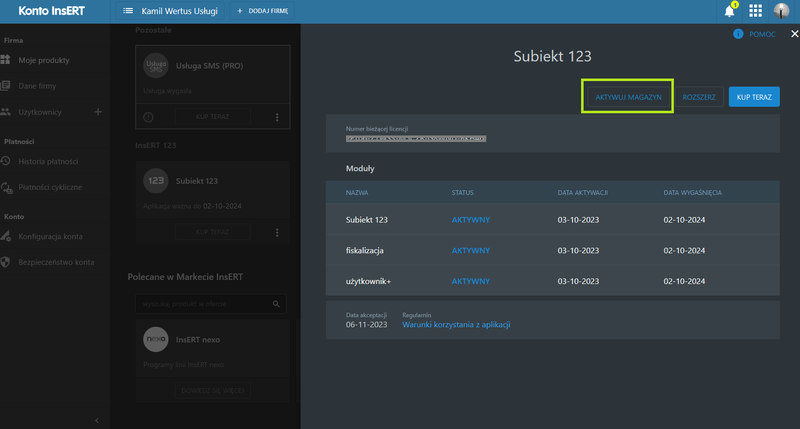The image size is (800, 429).
Task: Click the Moje produkty sidebar icon
Action: [x=5, y=60]
